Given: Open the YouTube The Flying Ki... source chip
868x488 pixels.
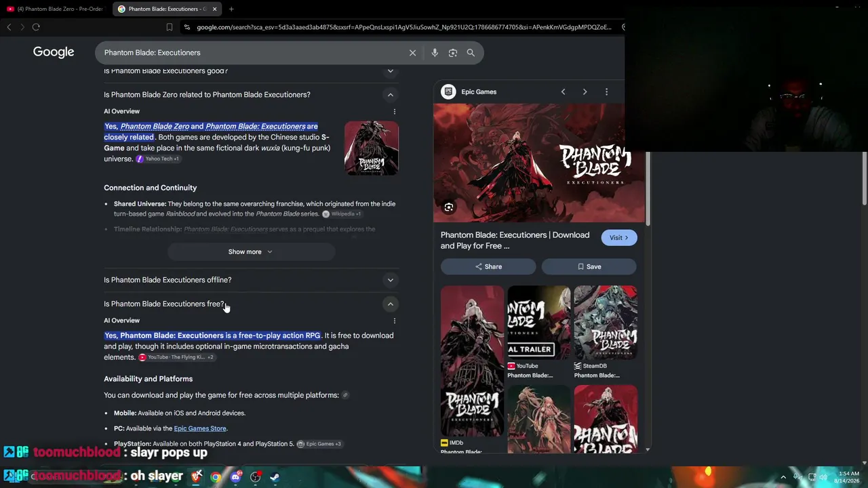Looking at the screenshot, I should click(x=176, y=357).
